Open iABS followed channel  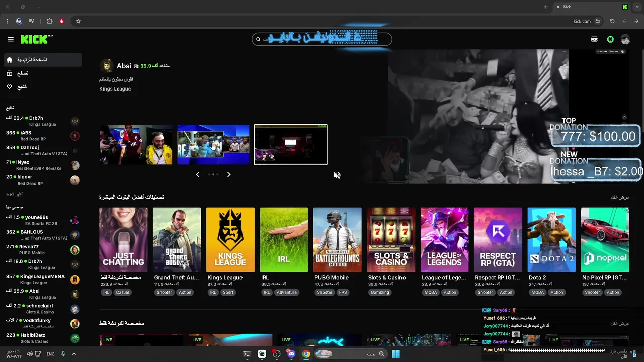coord(42,136)
